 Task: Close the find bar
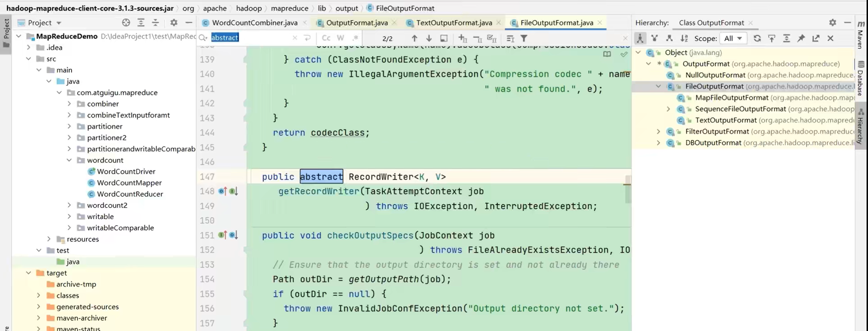click(x=625, y=38)
